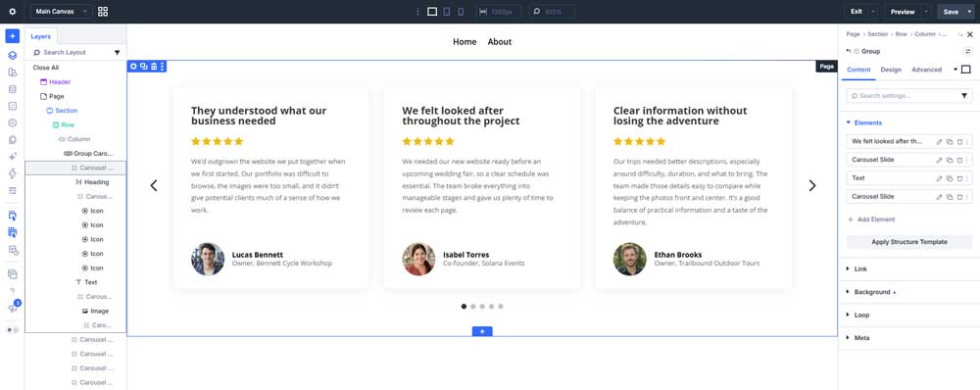The height and width of the screenshot is (390, 980).
Task: Select the Heading layer in tree
Action: click(92, 182)
